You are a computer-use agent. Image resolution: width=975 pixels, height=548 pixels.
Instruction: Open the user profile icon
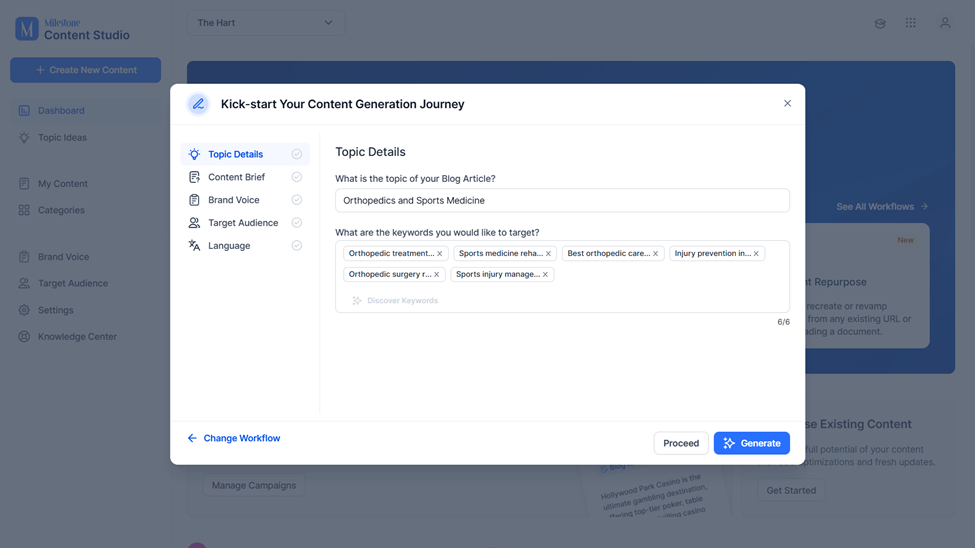[945, 23]
